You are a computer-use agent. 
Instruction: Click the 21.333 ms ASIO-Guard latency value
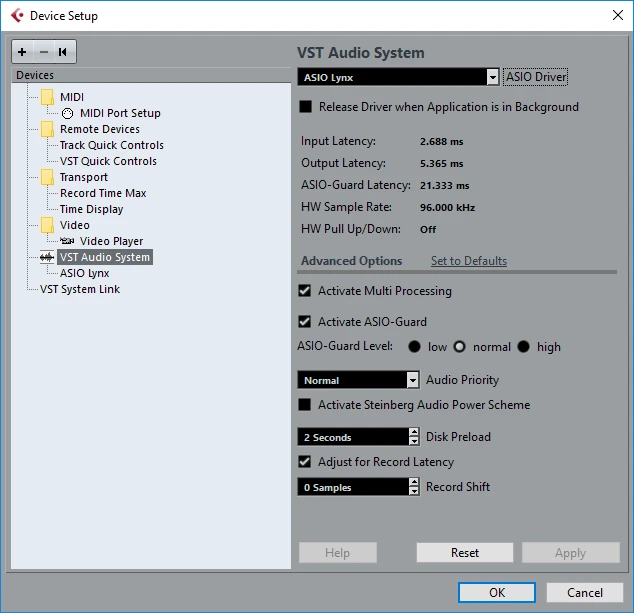click(444, 186)
